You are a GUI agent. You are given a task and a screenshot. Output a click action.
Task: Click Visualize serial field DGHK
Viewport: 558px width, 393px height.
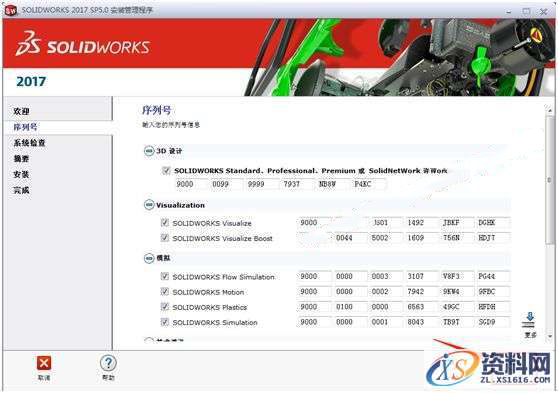coord(493,222)
